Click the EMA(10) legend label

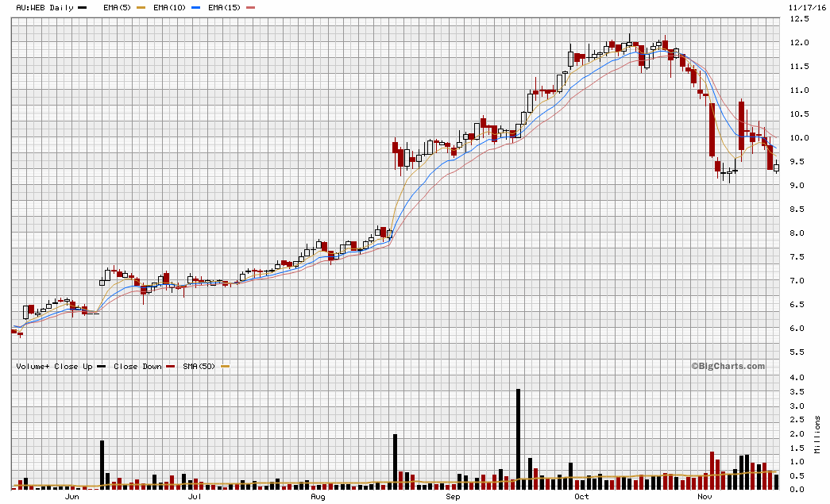169,7
